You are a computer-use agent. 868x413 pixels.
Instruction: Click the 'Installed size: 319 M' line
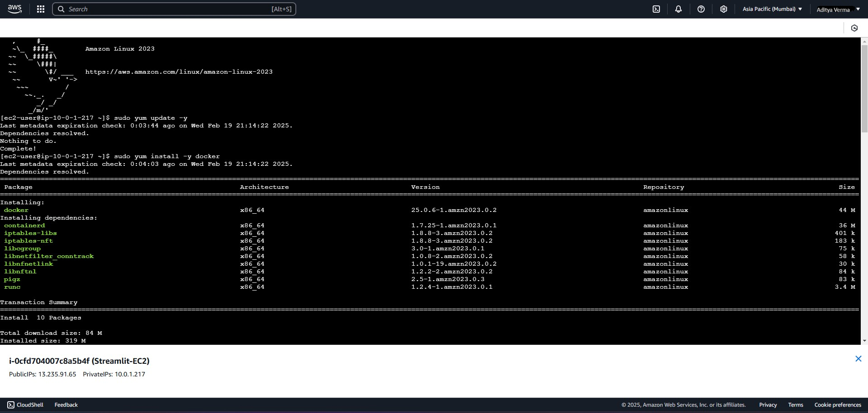pyautogui.click(x=43, y=341)
